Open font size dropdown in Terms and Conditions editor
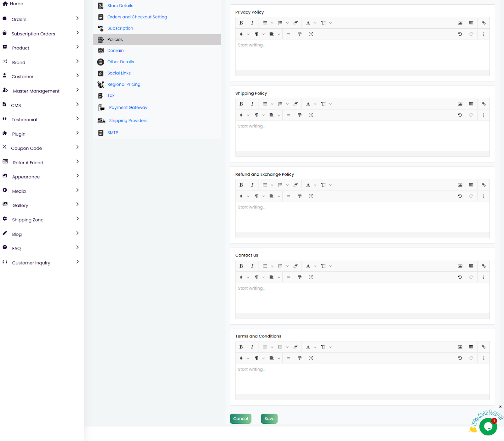 pos(326,347)
